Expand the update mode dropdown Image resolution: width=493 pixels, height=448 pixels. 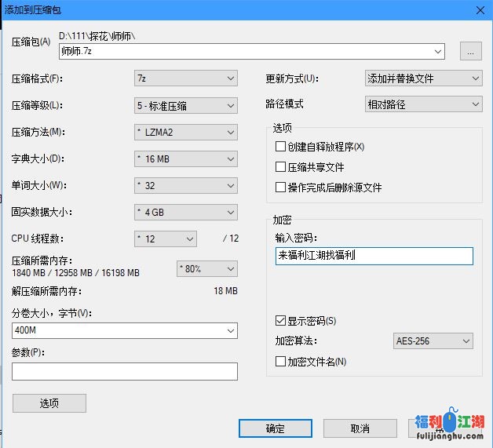tap(423, 78)
